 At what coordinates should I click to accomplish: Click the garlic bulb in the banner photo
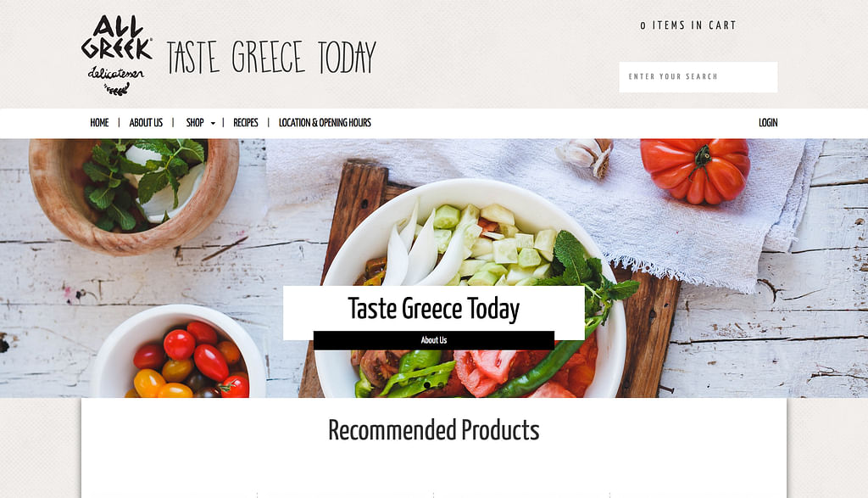[587, 155]
